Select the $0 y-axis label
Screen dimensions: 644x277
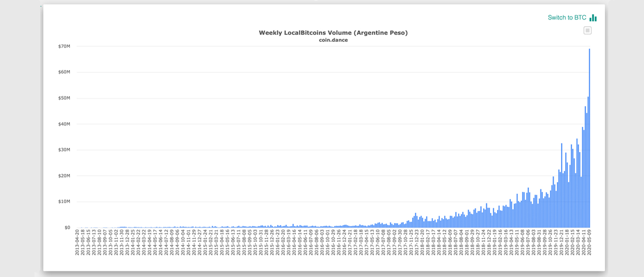pos(67,228)
